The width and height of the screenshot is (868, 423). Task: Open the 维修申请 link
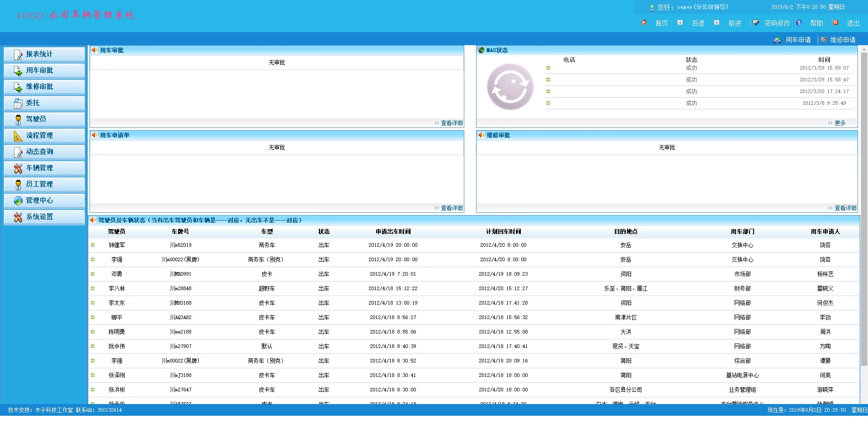click(843, 40)
